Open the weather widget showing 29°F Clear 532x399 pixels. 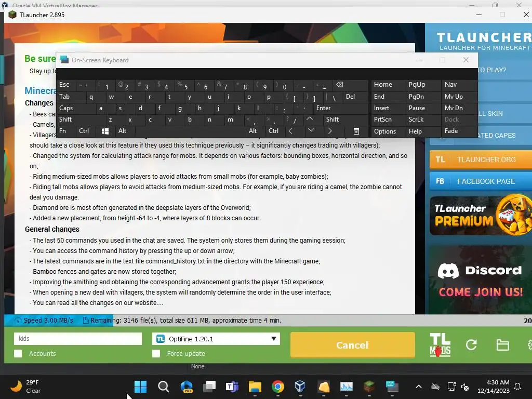click(x=25, y=387)
